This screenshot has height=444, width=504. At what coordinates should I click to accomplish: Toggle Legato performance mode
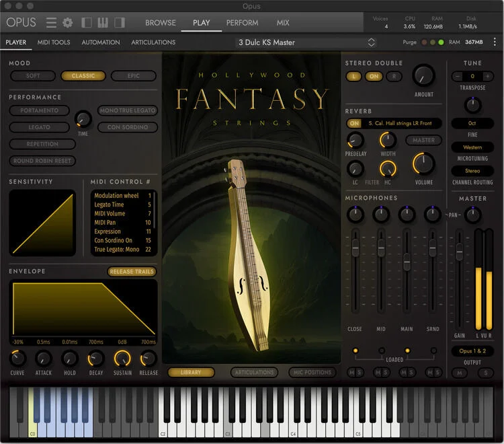(x=39, y=127)
